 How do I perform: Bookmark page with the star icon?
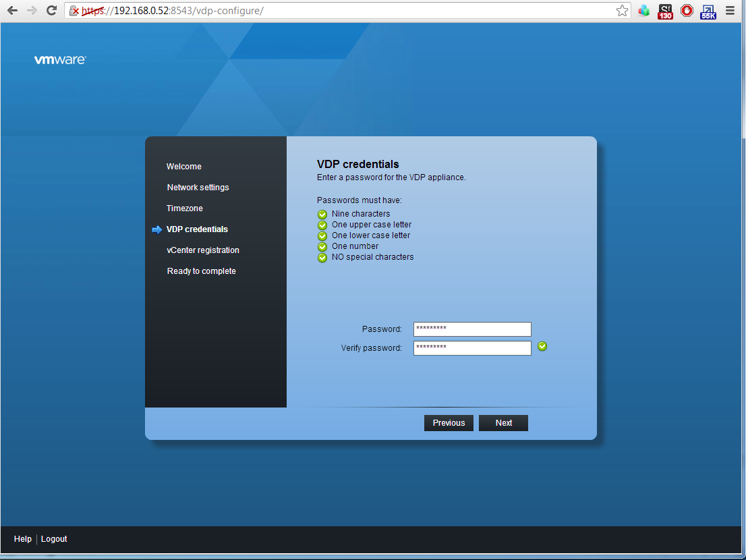coord(622,11)
